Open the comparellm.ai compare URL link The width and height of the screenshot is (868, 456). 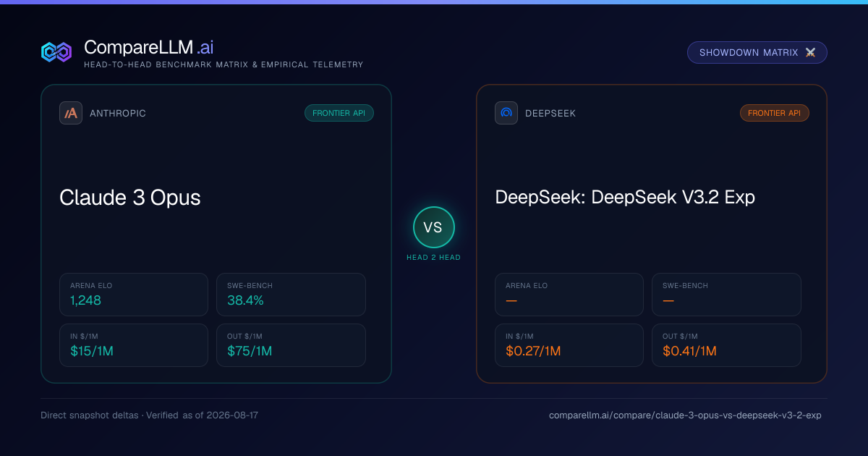(685, 415)
